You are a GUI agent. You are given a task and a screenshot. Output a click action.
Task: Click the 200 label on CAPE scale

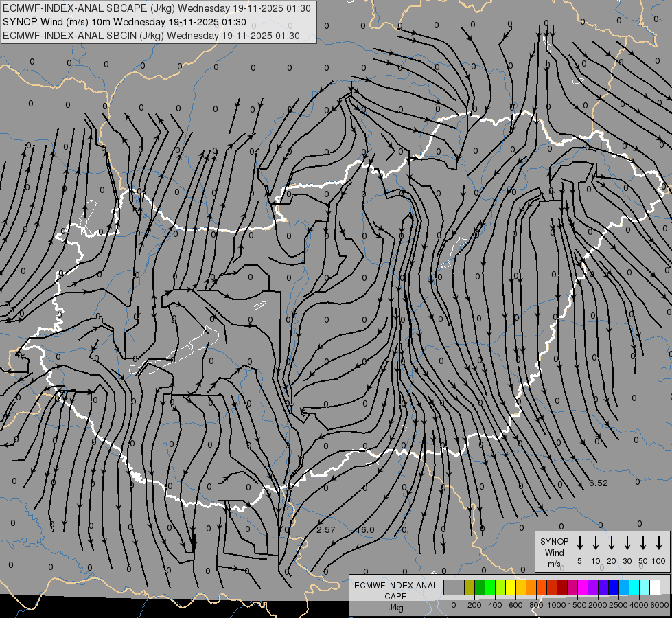474,605
